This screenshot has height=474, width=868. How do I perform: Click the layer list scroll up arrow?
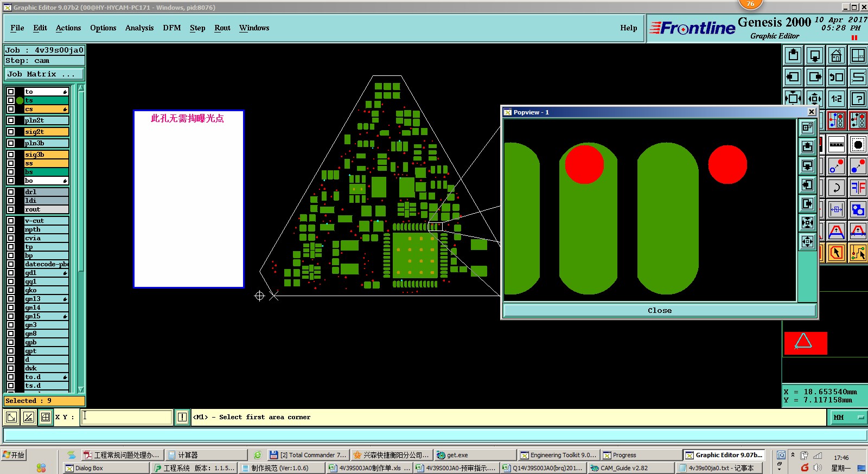[81, 87]
